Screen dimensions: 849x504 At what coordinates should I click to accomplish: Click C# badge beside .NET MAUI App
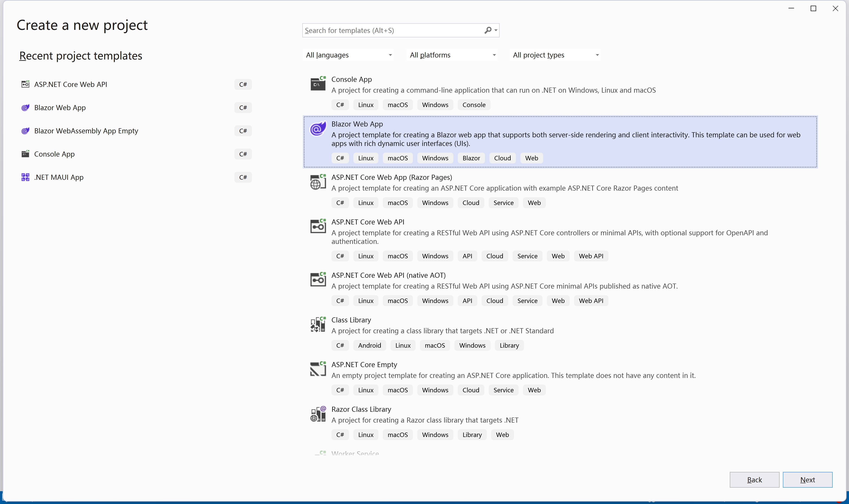click(x=243, y=177)
